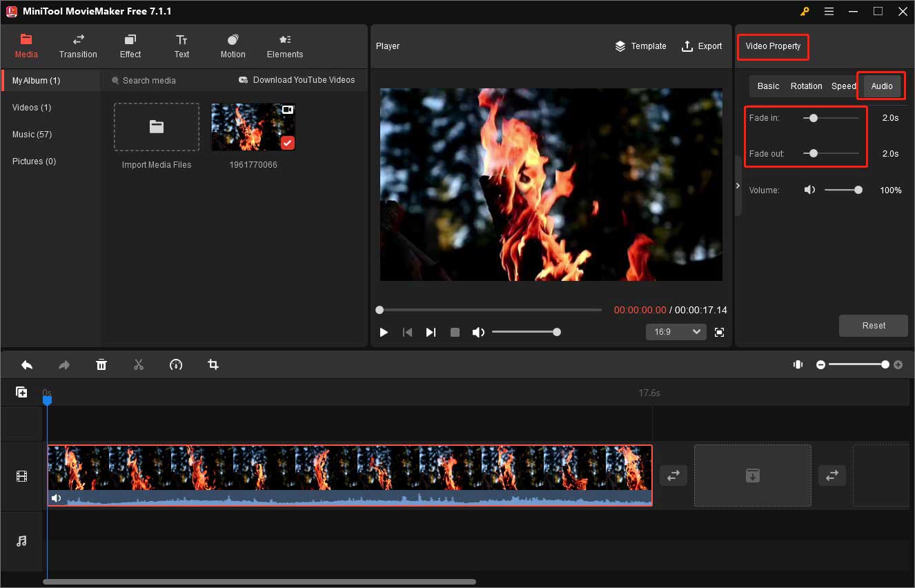The width and height of the screenshot is (915, 588).
Task: Click the empty clip placeholder slot
Action: point(753,476)
